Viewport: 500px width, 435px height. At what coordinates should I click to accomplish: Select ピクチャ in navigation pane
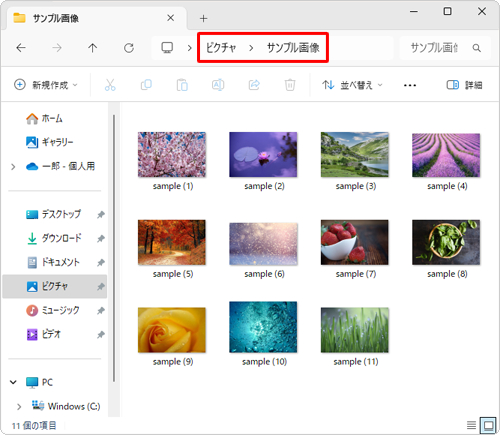click(55, 286)
